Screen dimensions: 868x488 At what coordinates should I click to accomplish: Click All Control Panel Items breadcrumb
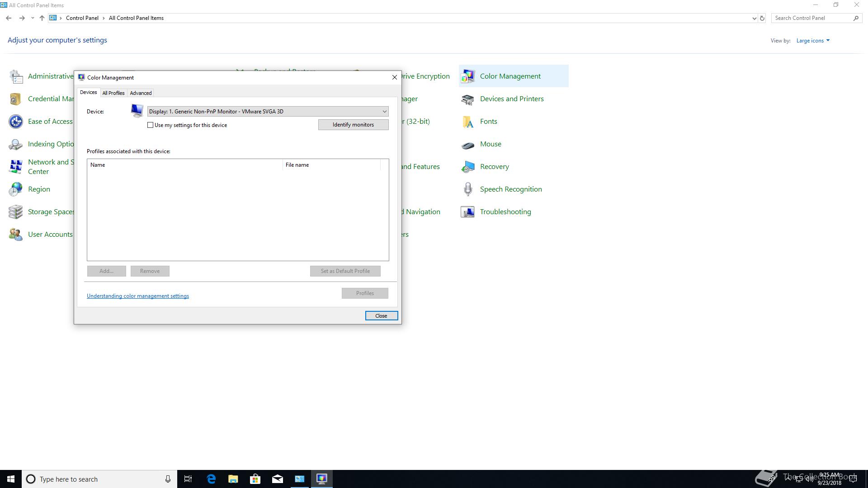(136, 18)
